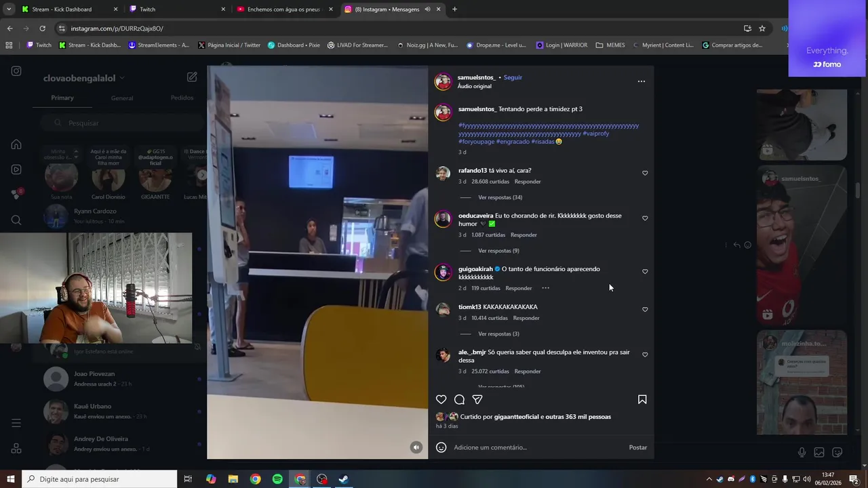Follow samuelsntos_ with the Seguir link
868x488 pixels.
click(513, 77)
